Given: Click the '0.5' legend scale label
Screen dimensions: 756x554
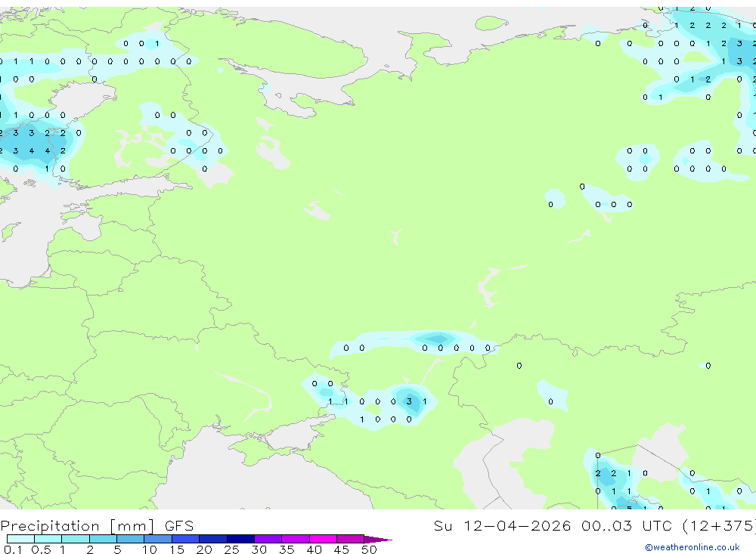Looking at the screenshot, I should 41,549.
